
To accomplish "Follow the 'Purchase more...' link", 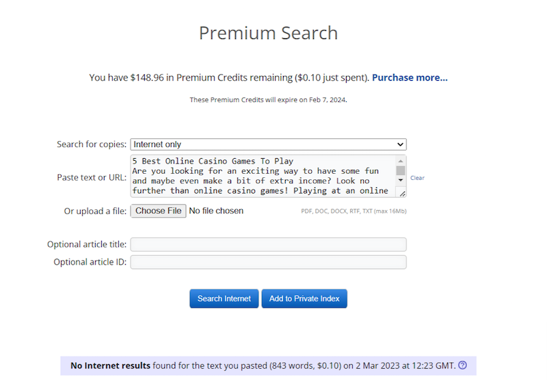I will click(x=410, y=78).
